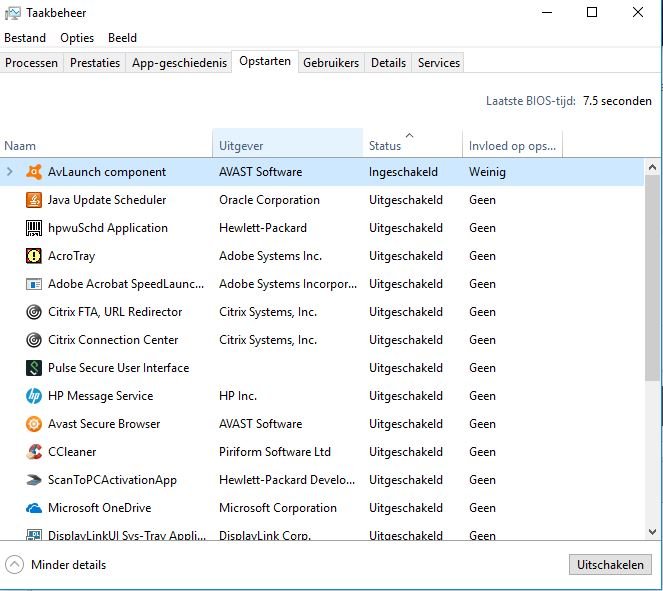This screenshot has width=663, height=591.
Task: Open the Opties menu
Action: click(x=77, y=38)
